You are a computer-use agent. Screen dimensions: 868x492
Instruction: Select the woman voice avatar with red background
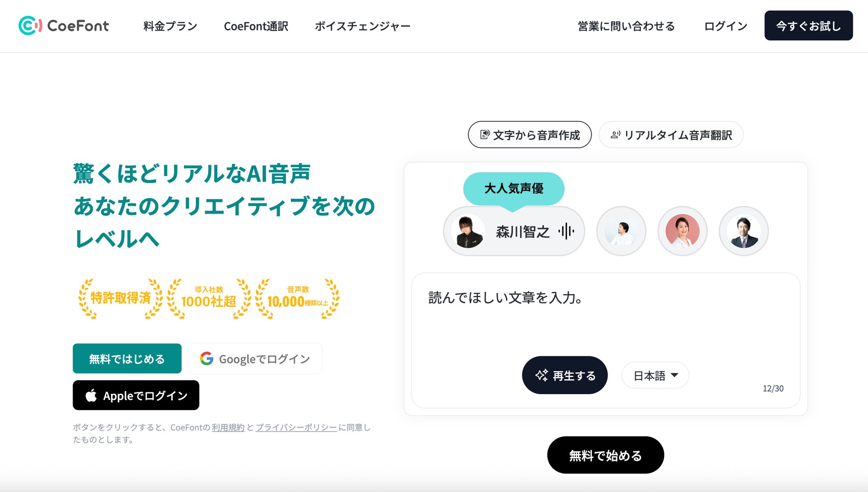click(682, 231)
